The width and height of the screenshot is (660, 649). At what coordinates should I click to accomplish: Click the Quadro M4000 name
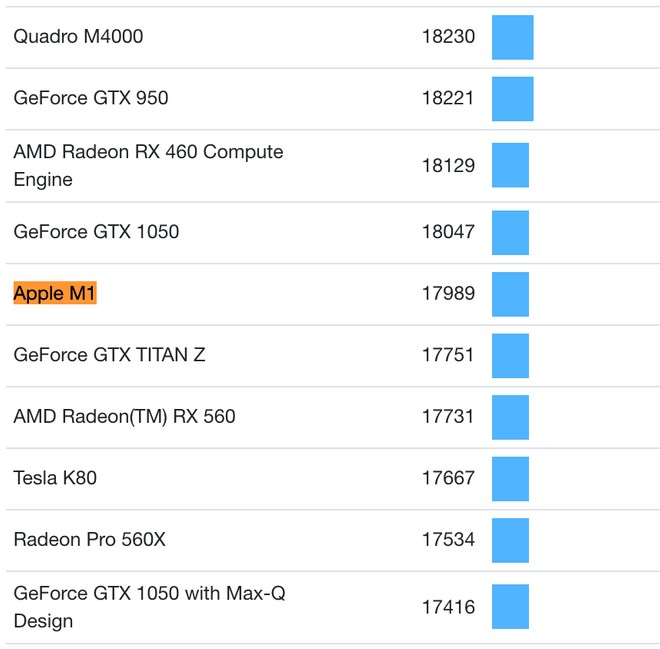(78, 37)
